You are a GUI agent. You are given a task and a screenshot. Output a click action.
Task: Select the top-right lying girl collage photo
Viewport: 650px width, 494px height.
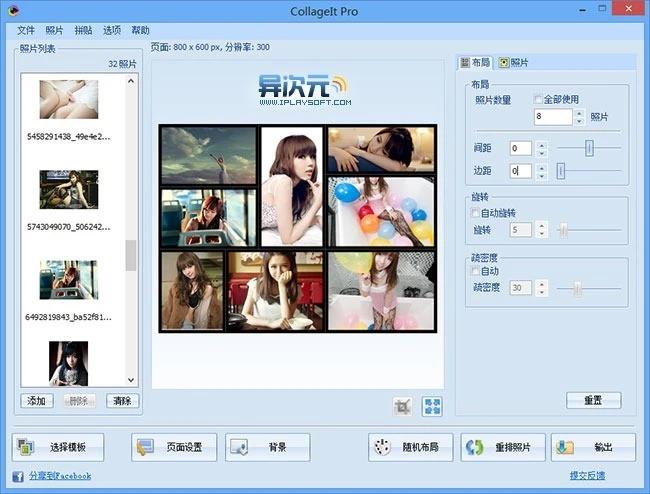pos(381,149)
